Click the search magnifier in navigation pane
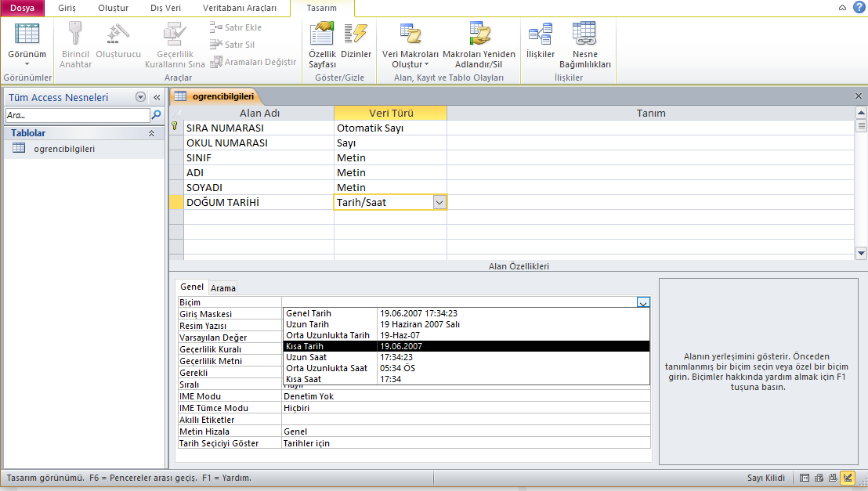Screen dimensions: 868x491 (157, 114)
